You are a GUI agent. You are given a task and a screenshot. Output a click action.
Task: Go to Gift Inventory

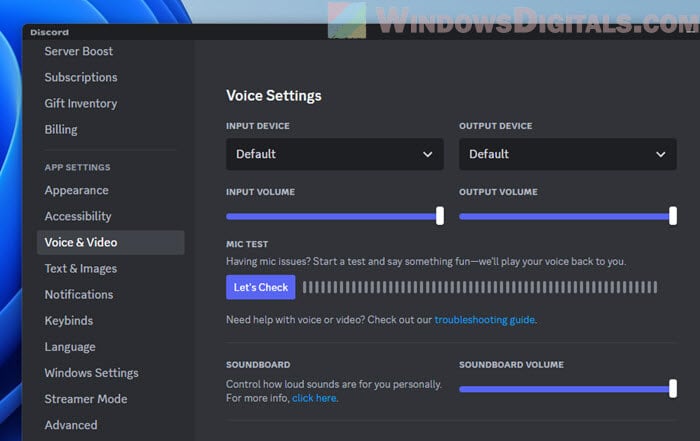[80, 104]
